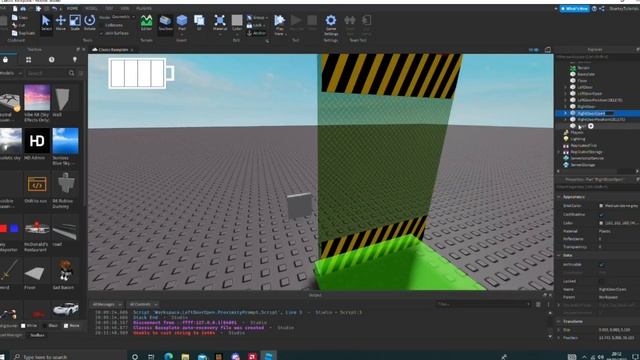The image size is (640, 360).
Task: Open the Toolbox Marketplace tab icon
Action: (x=5, y=60)
